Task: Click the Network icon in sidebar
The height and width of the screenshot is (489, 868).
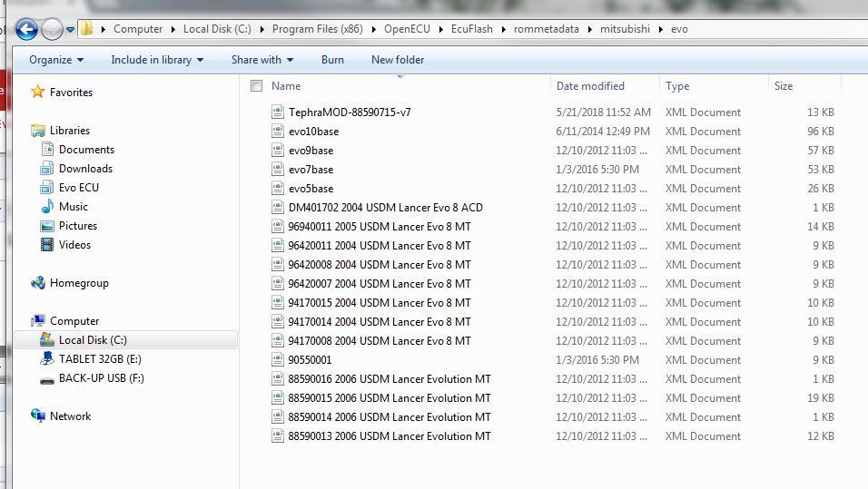Action: [x=37, y=416]
